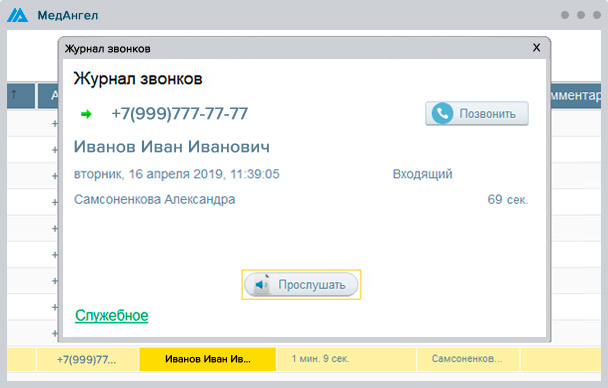Viewport: 608px width, 388px height.
Task: Select highlighted cell Иванов Иван Ив...
Action: pyautogui.click(x=207, y=359)
